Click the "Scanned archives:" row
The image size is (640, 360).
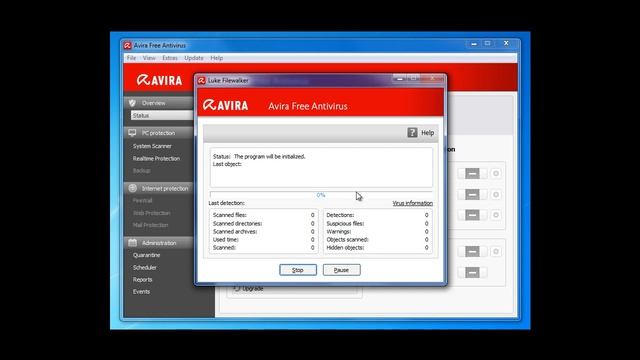point(263,231)
